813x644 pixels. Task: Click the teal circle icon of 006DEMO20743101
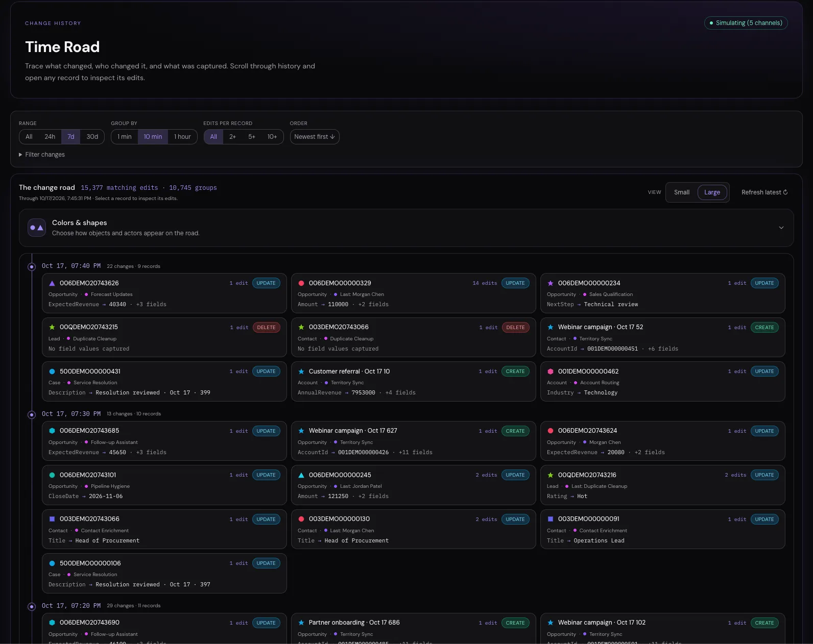point(52,475)
